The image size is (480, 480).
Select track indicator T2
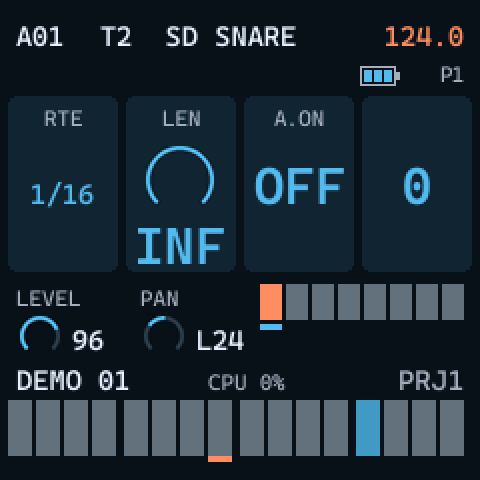116,37
